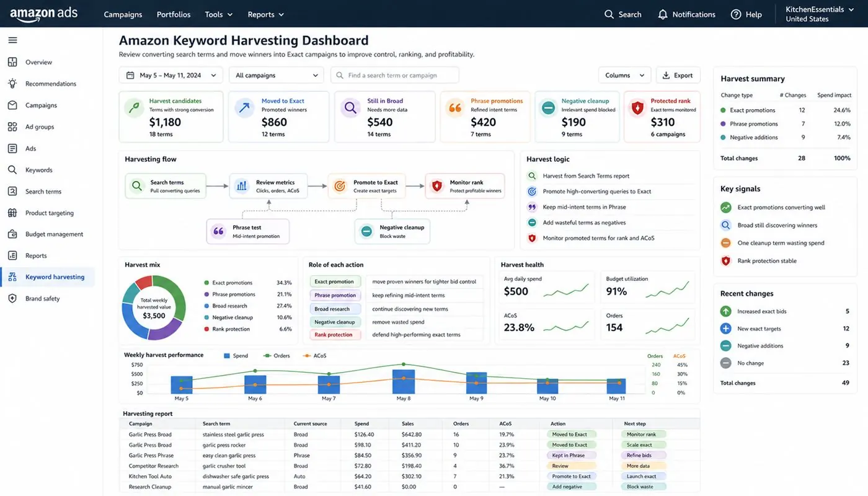Click the "Competitor Research" campaign cell
Viewport: 868px width, 496px height.
coord(153,466)
